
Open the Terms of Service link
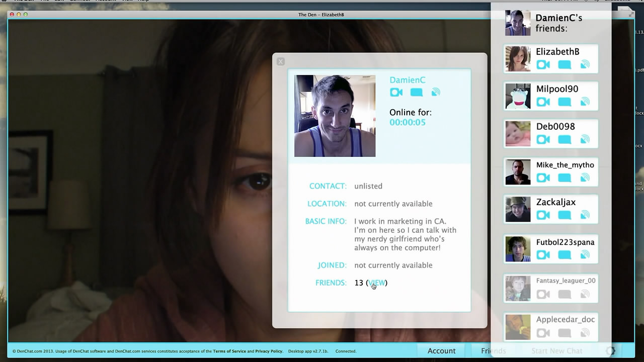[x=229, y=351]
